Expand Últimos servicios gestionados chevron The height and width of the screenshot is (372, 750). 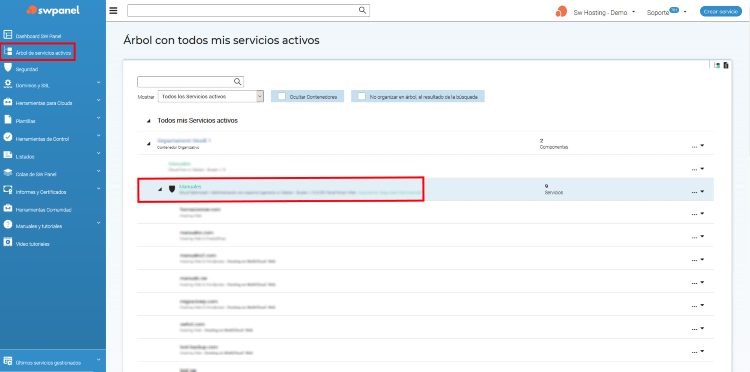[99, 360]
